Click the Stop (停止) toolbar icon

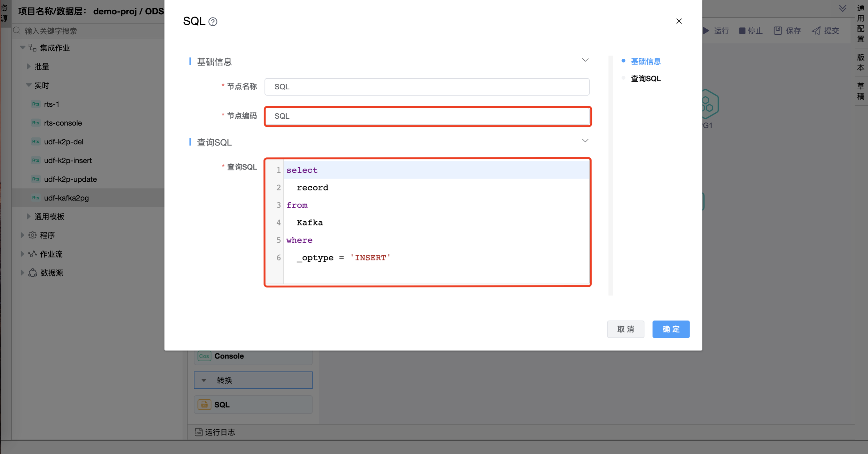pyautogui.click(x=742, y=31)
